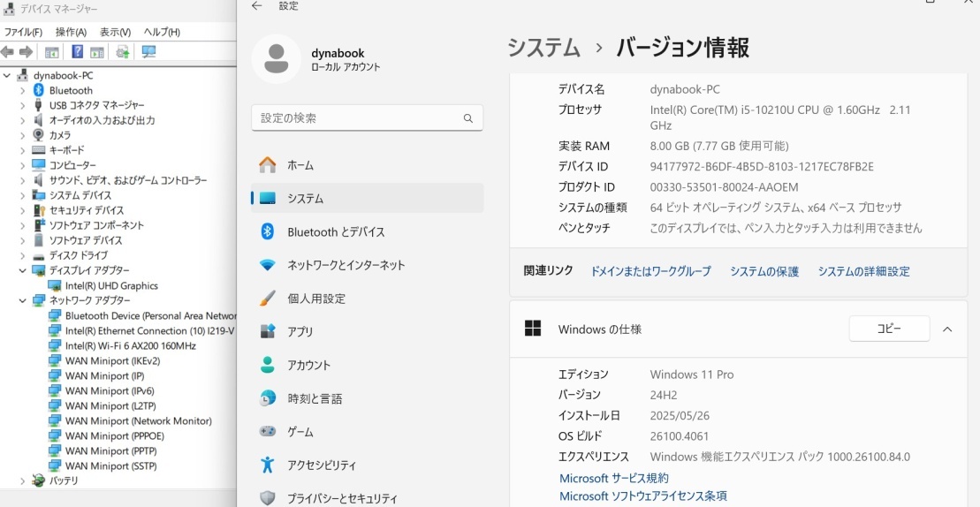
Task: Collapse Windows の仕様 section chevron
Action: click(947, 329)
